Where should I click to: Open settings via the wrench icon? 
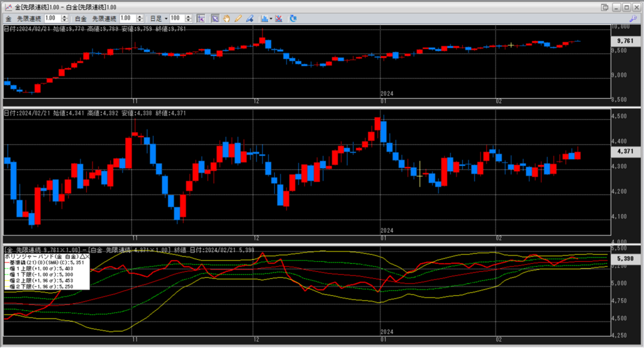(x=632, y=19)
